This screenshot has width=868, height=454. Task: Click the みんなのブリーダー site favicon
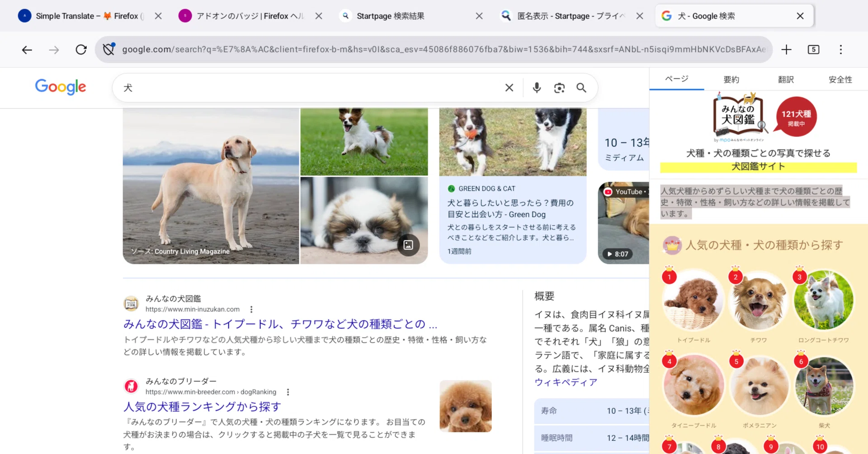(131, 386)
